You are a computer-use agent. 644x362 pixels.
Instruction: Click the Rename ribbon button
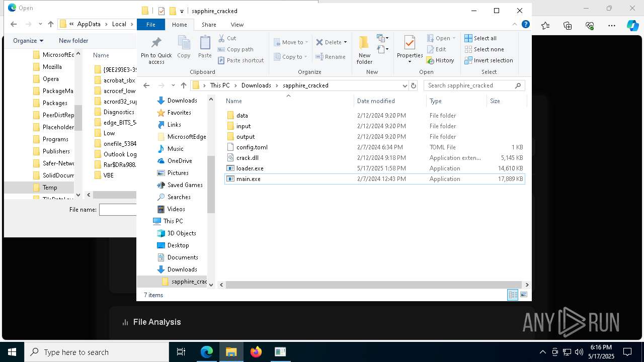tap(331, 57)
